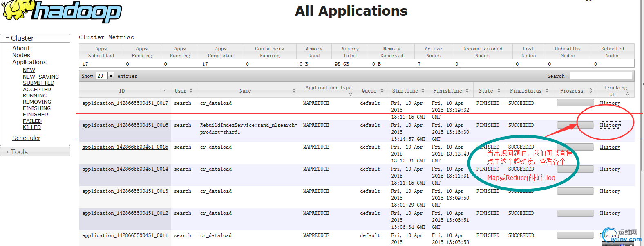Filter applications by FAILED state
This screenshot has width=644, height=246.
32,121
